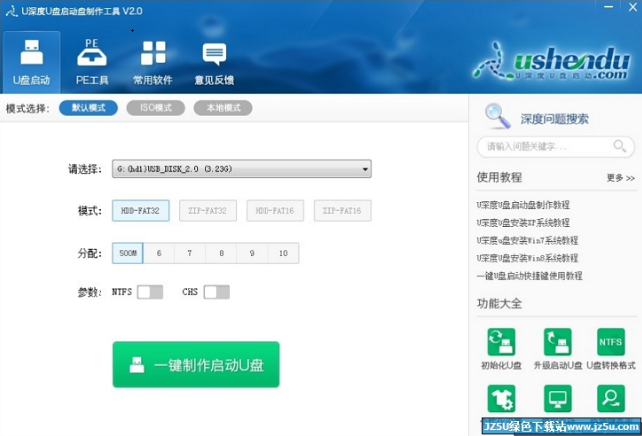Image resolution: width=642 pixels, height=436 pixels.
Task: Open the PE工具 tab
Action: tap(92, 62)
